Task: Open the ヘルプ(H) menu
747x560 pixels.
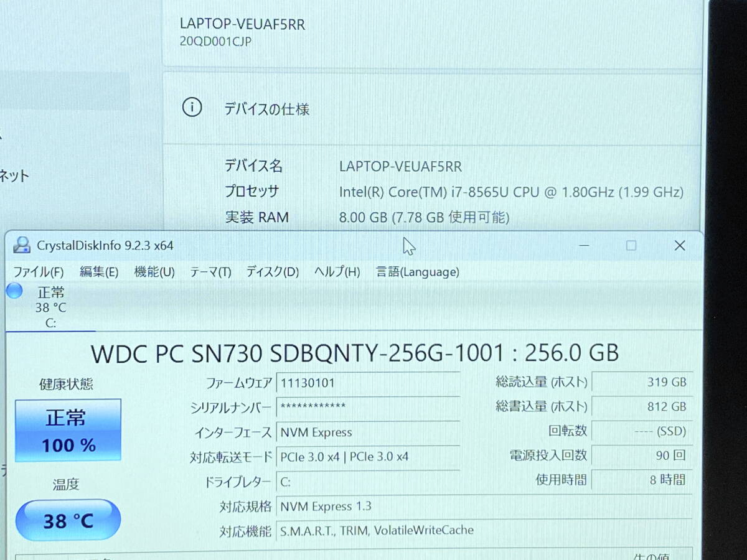Action: (x=337, y=272)
